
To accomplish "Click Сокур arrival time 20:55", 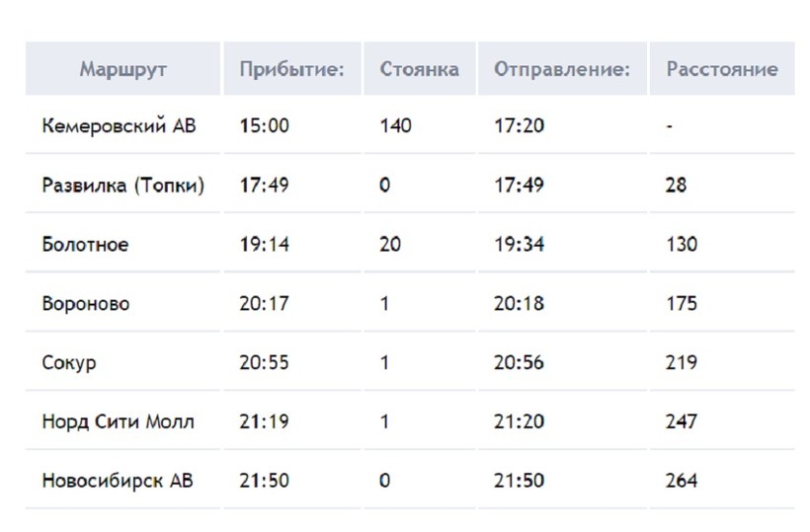I will tap(264, 363).
